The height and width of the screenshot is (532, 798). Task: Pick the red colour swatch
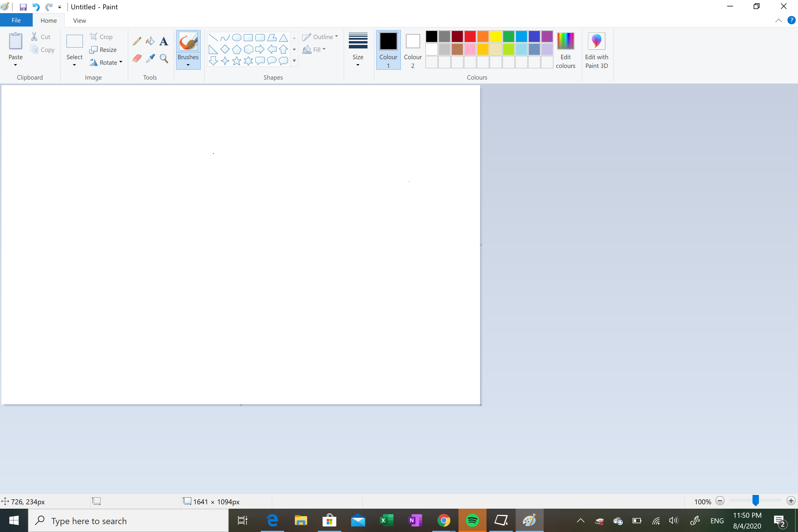470,36
